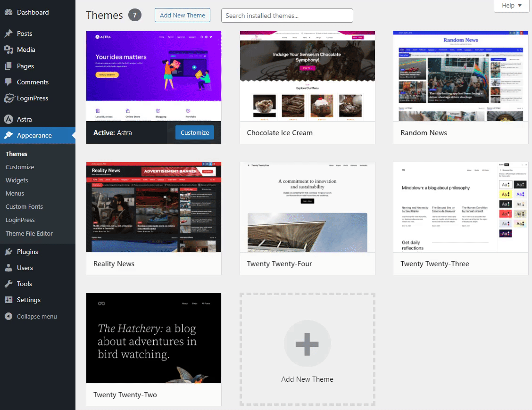The width and height of the screenshot is (532, 410).
Task: Click the Astra logo icon in sidebar
Action: click(x=8, y=119)
